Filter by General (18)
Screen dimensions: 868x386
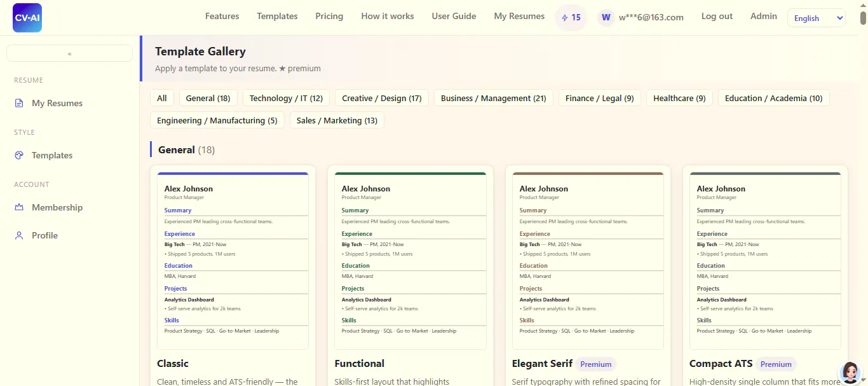tap(208, 98)
